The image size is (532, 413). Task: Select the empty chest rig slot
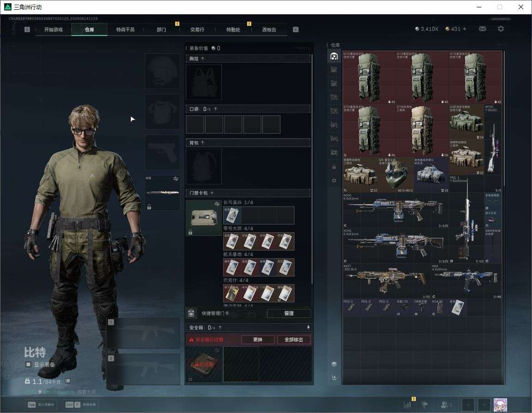click(204, 82)
